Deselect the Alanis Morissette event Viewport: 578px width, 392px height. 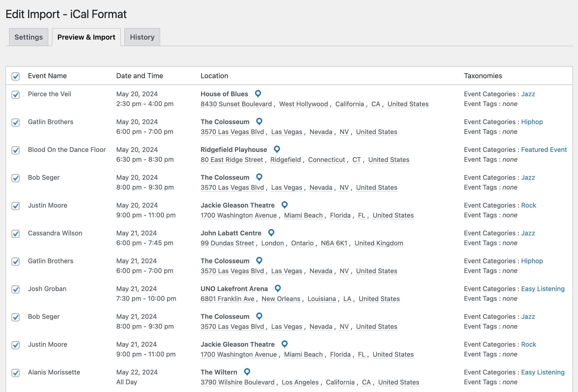coord(16,373)
